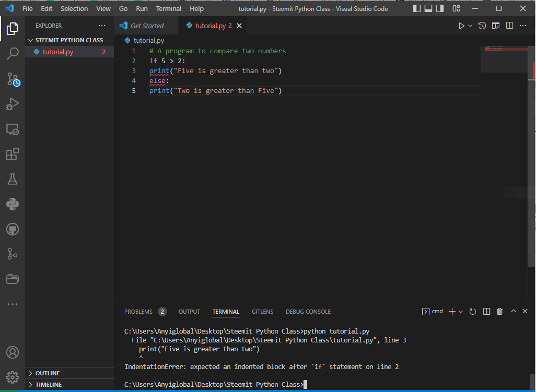Open the Search view in activity bar
This screenshot has height=392, width=536.
[x=13, y=53]
